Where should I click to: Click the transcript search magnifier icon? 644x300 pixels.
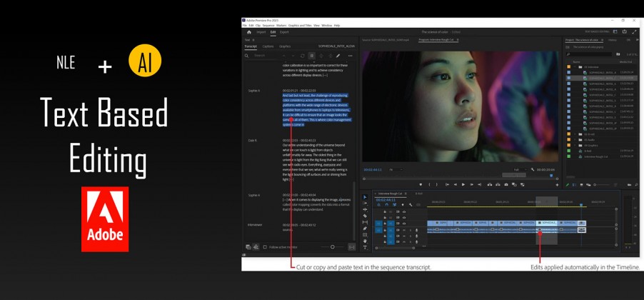(246, 56)
